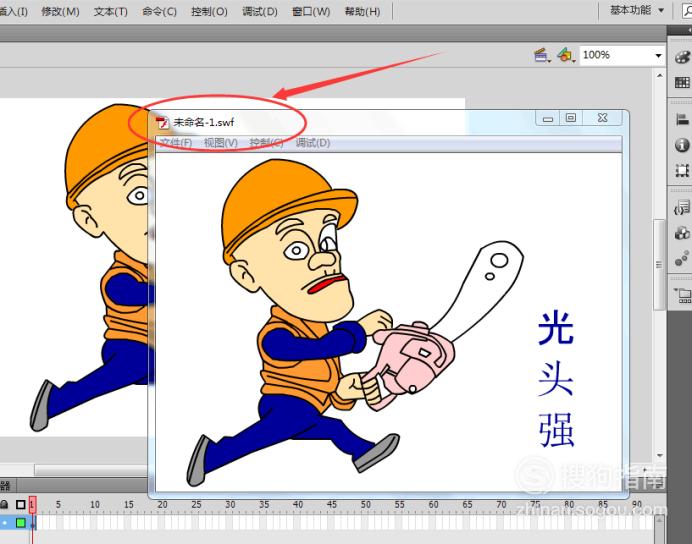The height and width of the screenshot is (544, 692).
Task: Minimize the 未命名-1.swf player window
Action: tap(548, 118)
